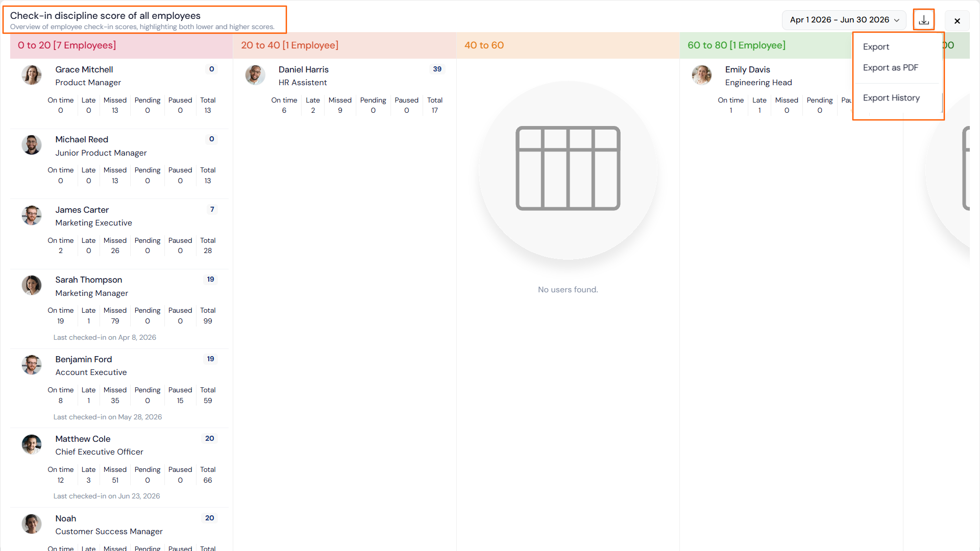980x551 pixels.
Task: Click the empty table icon in 40 to 60
Action: pos(568,168)
